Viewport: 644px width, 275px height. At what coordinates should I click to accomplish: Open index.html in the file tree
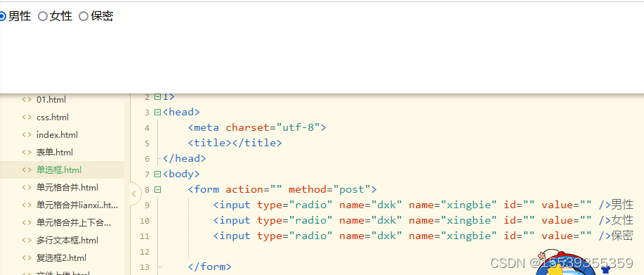(57, 135)
